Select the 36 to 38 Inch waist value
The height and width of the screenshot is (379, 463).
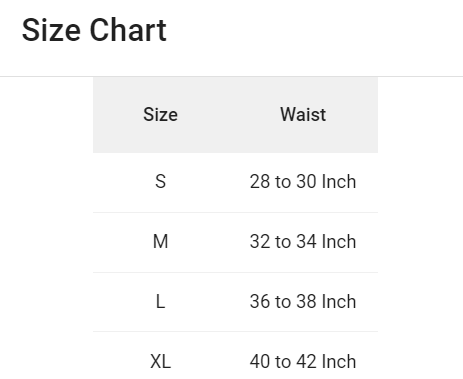[x=303, y=301]
